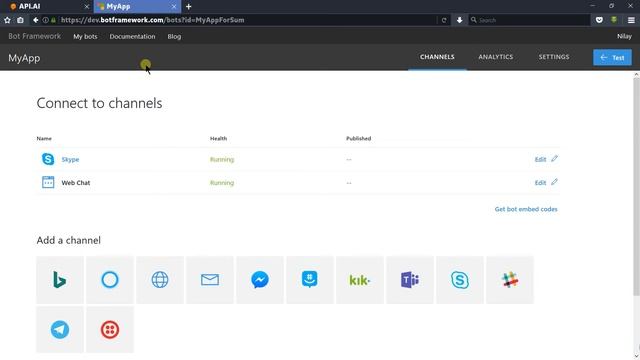Close the MyApp browser tab
The height and width of the screenshot is (360, 640).
174,7
